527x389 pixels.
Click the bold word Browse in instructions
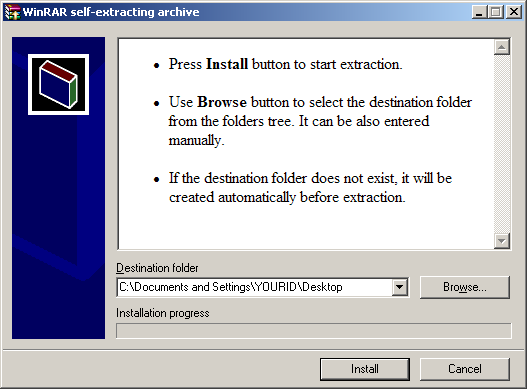coord(222,102)
